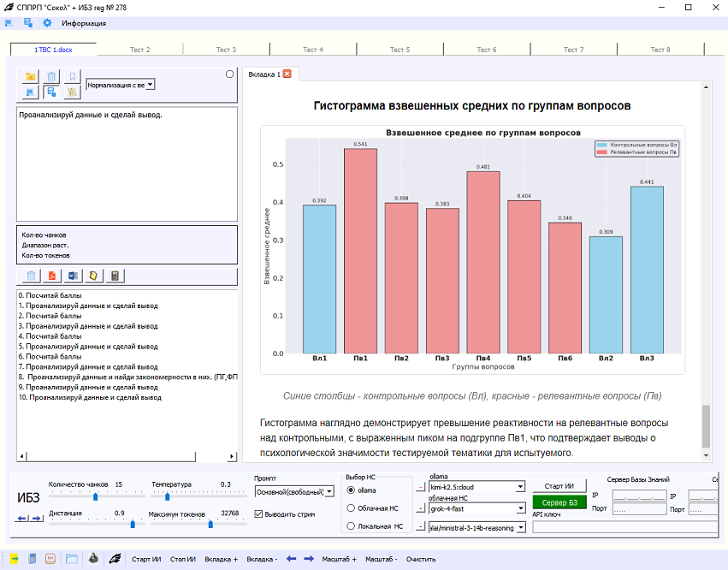
Task: Click the notes icon in the export row
Action: [92, 275]
